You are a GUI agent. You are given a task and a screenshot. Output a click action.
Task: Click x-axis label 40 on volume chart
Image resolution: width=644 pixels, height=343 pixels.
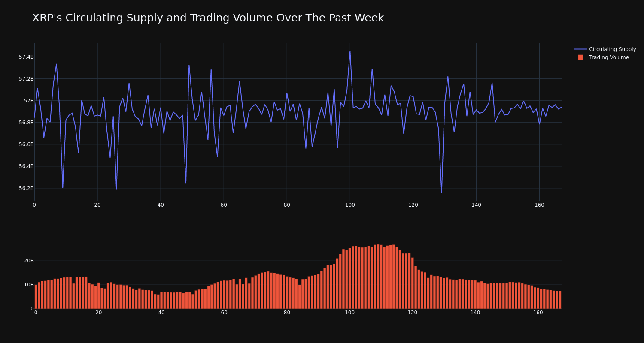coord(161,313)
